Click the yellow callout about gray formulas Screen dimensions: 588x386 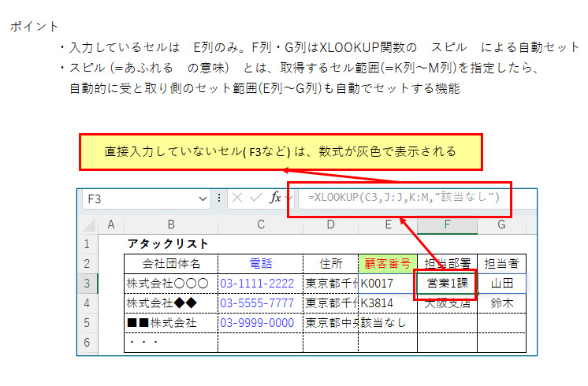[x=280, y=151]
